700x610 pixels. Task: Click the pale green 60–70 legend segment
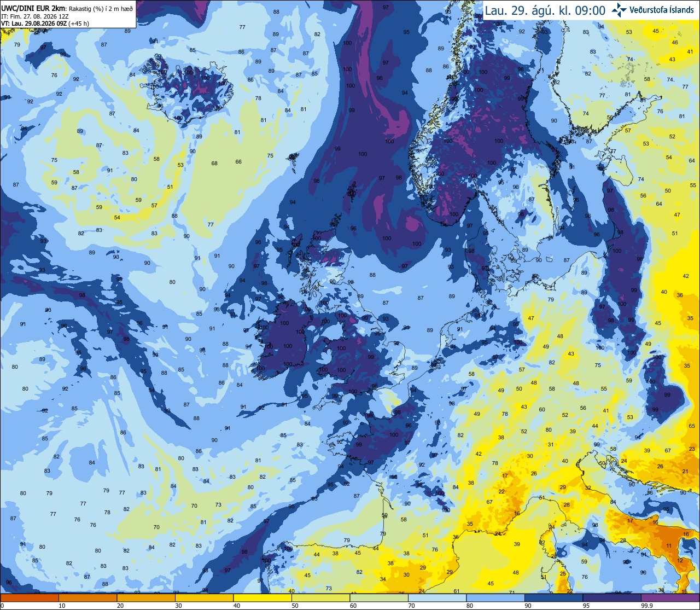point(379,598)
